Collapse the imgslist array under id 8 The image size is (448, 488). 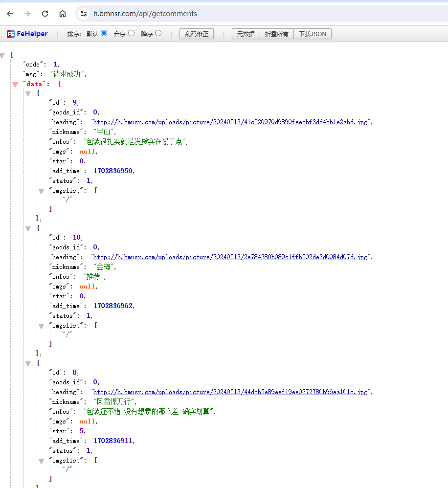42,461
